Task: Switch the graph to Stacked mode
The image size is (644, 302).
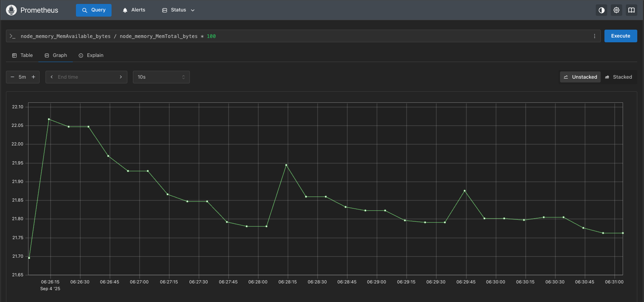Action: [618, 77]
